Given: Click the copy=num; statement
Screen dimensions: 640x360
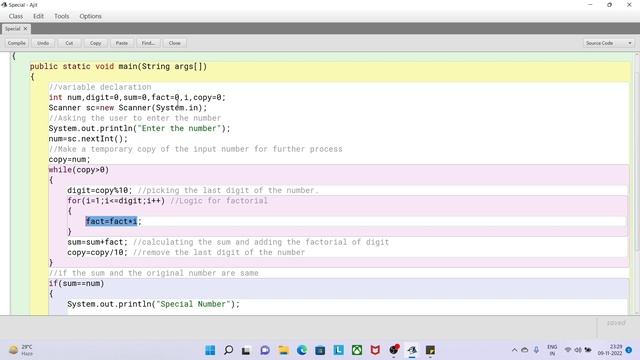Looking at the screenshot, I should pyautogui.click(x=69, y=160).
